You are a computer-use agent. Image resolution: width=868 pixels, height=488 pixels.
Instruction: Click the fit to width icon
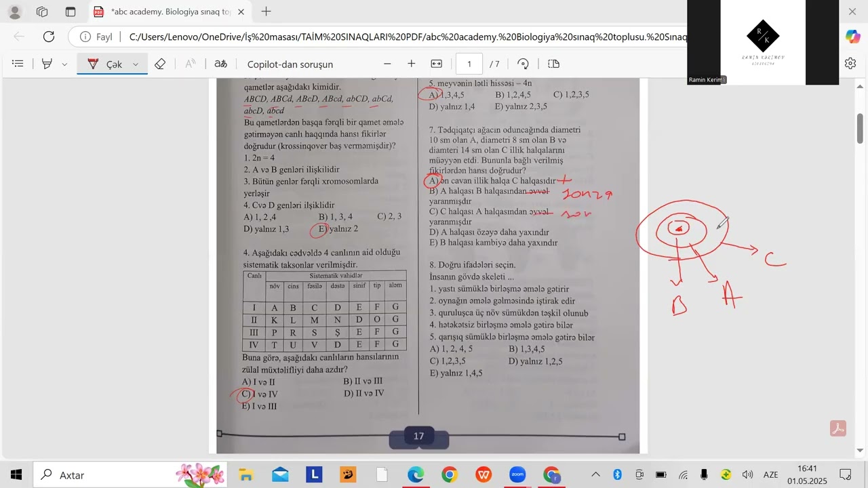point(436,64)
